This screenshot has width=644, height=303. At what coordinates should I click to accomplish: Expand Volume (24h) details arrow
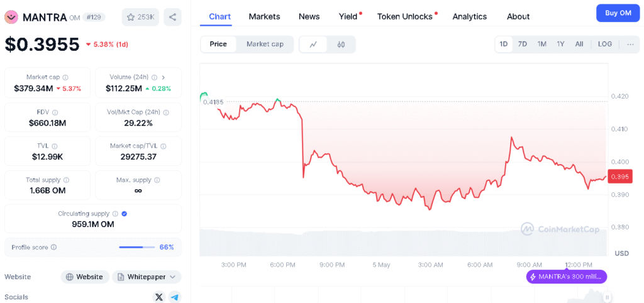pyautogui.click(x=164, y=77)
